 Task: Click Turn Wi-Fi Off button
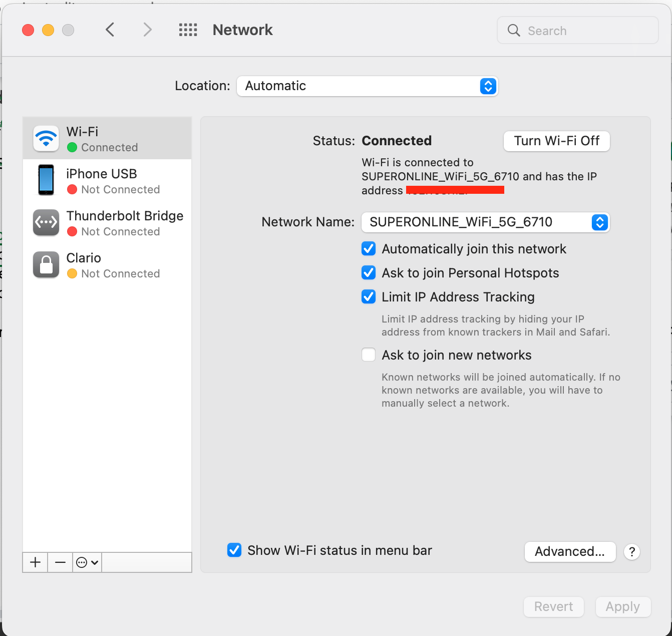pos(557,141)
